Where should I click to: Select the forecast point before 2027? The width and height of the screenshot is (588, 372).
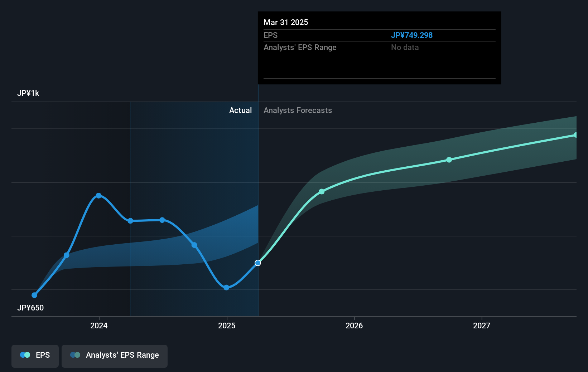coord(449,160)
